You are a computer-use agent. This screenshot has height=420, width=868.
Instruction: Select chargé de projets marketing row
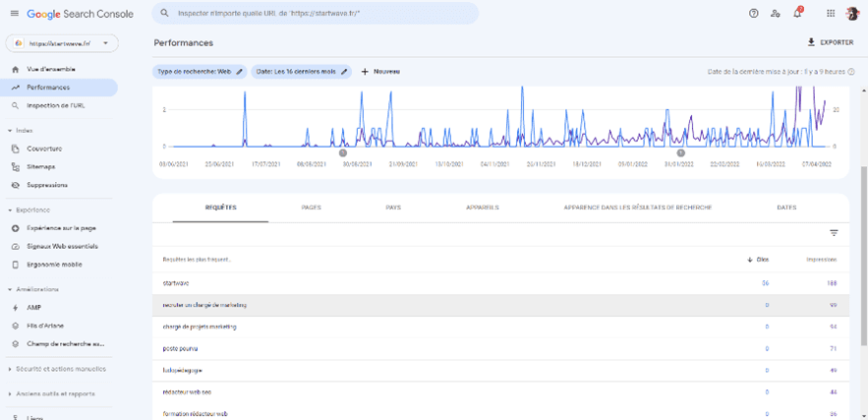tap(500, 327)
